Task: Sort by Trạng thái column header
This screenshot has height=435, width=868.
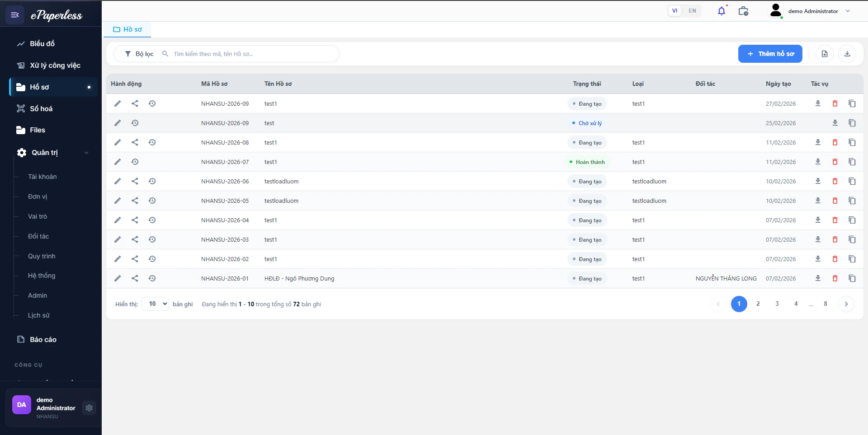Action: click(x=587, y=84)
